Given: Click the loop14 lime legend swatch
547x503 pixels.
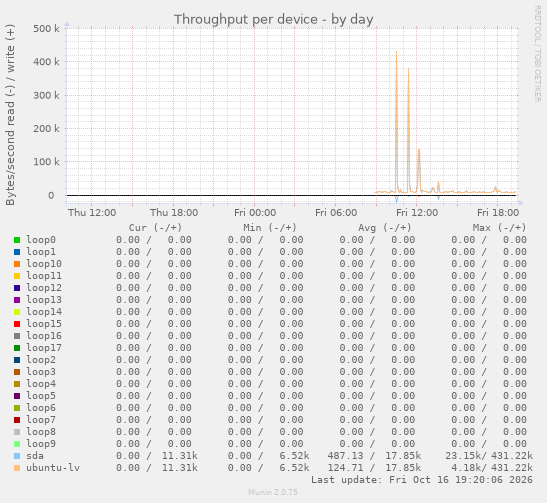Looking at the screenshot, I should click(17, 312).
